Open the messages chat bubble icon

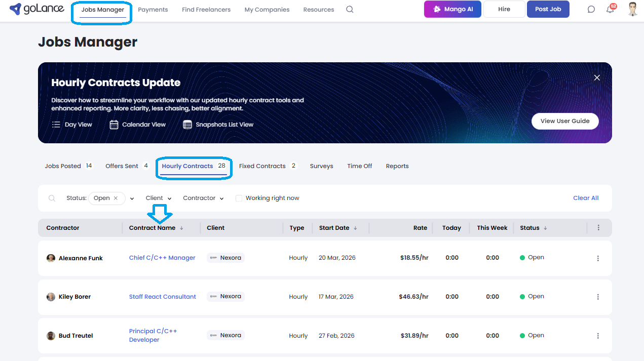591,10
